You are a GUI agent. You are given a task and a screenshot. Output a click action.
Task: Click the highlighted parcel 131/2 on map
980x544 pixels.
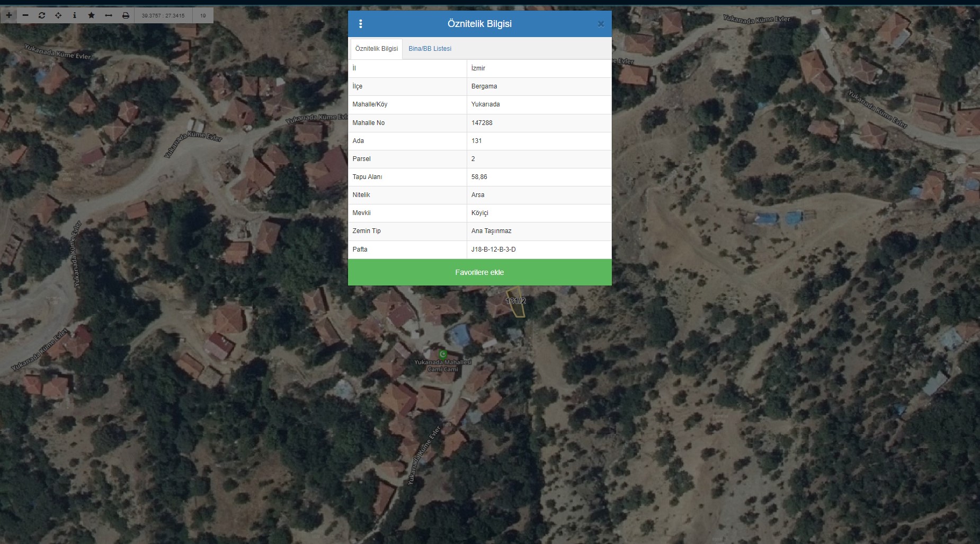tap(516, 305)
